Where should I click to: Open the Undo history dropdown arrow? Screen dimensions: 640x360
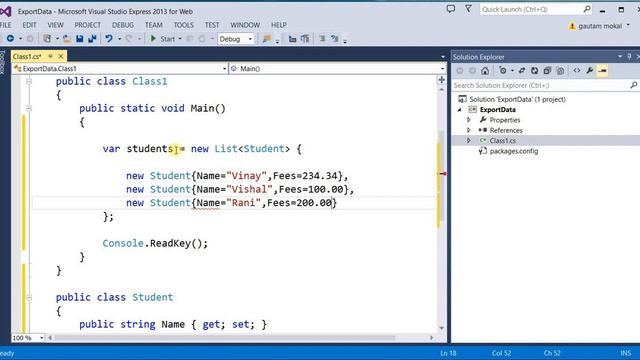[120, 39]
